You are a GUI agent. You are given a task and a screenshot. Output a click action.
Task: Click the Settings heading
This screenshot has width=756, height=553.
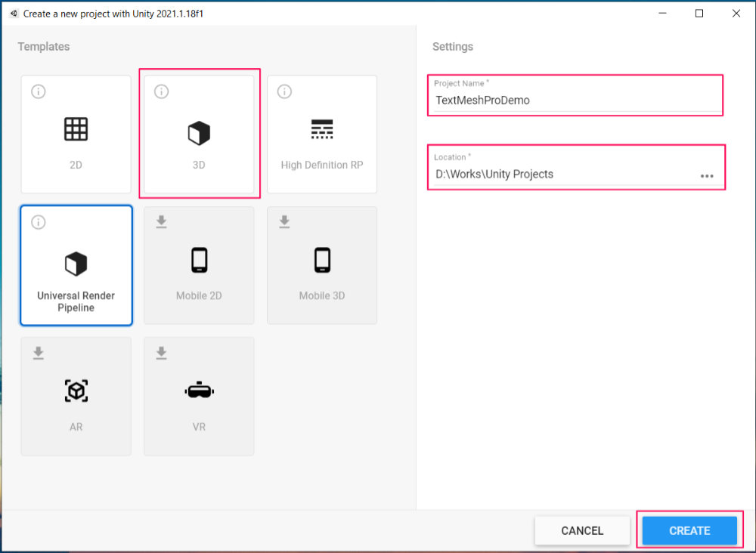pyautogui.click(x=452, y=47)
